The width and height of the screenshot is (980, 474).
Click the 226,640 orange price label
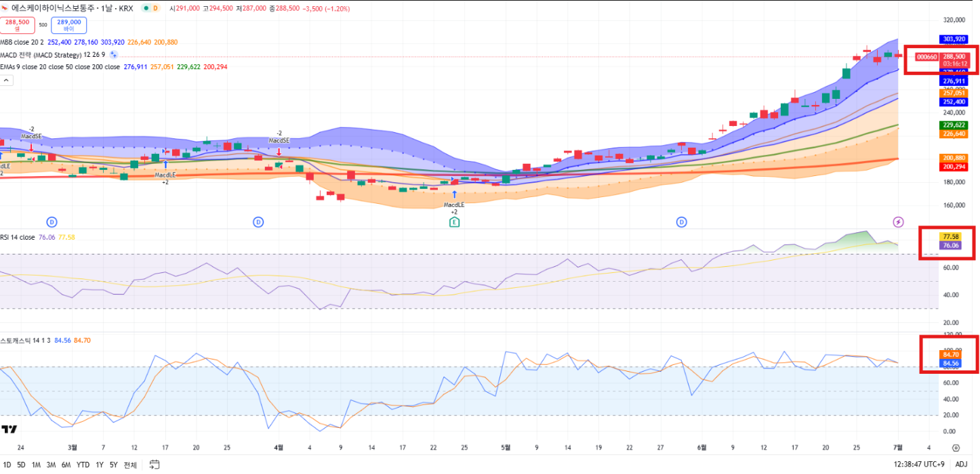click(x=954, y=134)
